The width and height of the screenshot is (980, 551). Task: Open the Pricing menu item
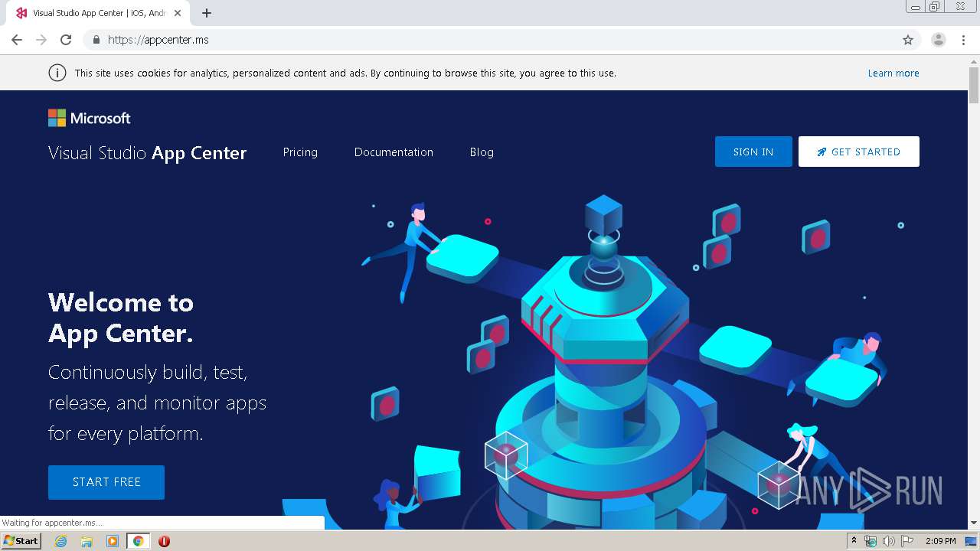pos(300,152)
